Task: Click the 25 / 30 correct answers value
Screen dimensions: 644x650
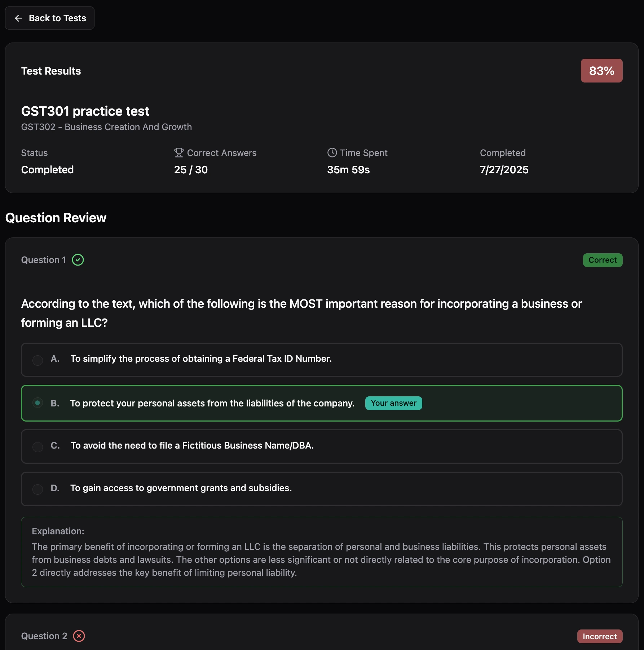Action: 191,170
